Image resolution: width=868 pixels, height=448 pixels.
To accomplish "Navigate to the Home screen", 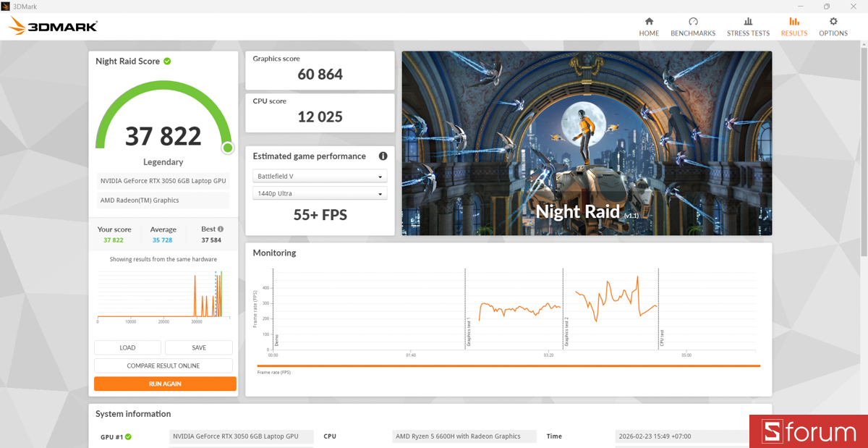I will coord(649,27).
